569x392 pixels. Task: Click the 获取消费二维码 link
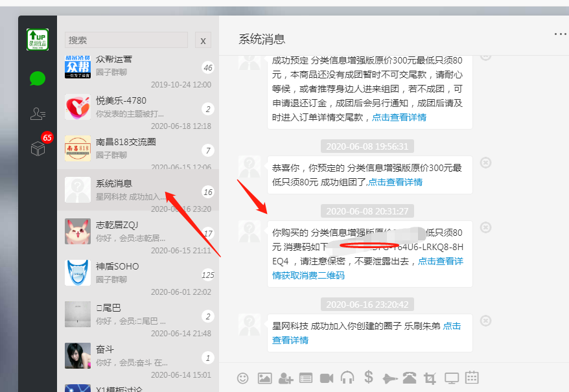[308, 275]
